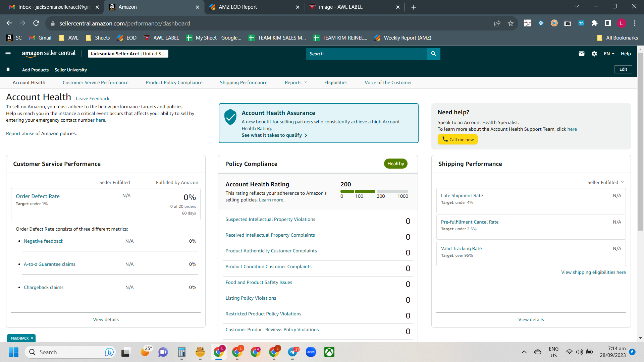Click the share page icon
Viewport: 644px width, 362px height.
click(x=497, y=23)
